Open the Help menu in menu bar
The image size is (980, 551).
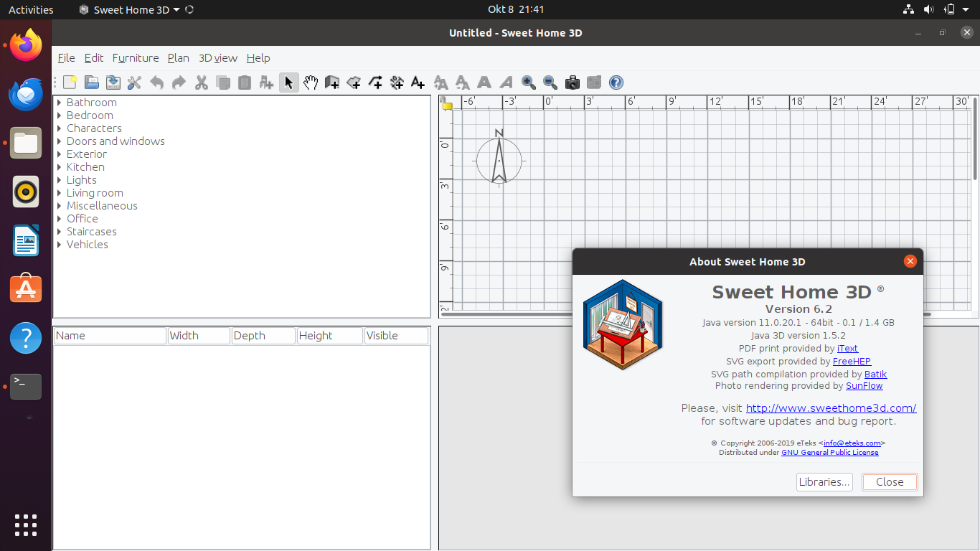pos(258,58)
